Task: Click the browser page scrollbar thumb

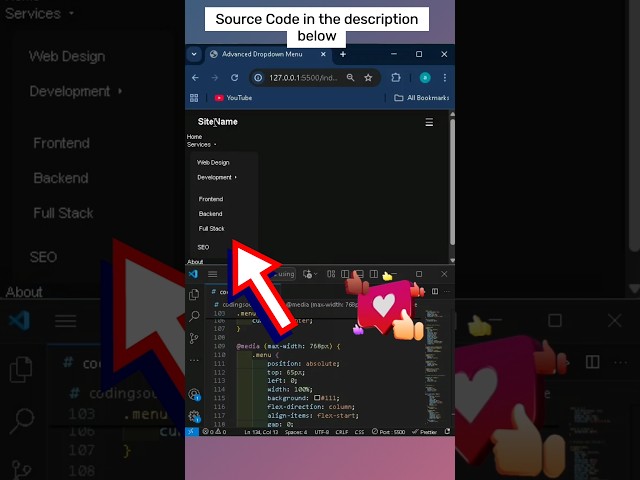Action: pyautogui.click(x=452, y=182)
